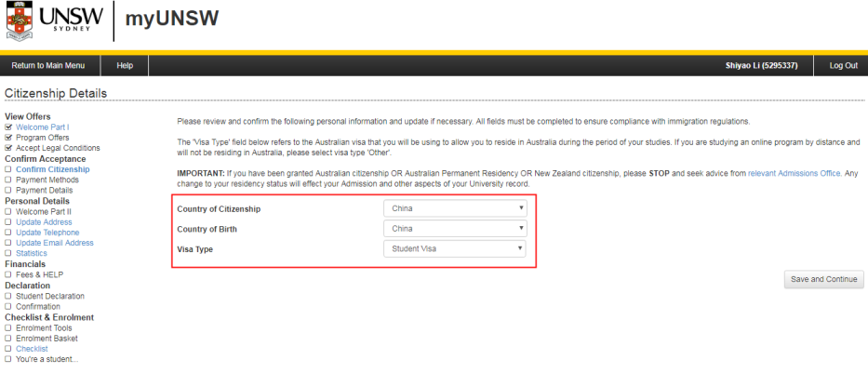The width and height of the screenshot is (868, 373).
Task: Toggle Accept Legal Conditions checkbox
Action: tap(7, 148)
